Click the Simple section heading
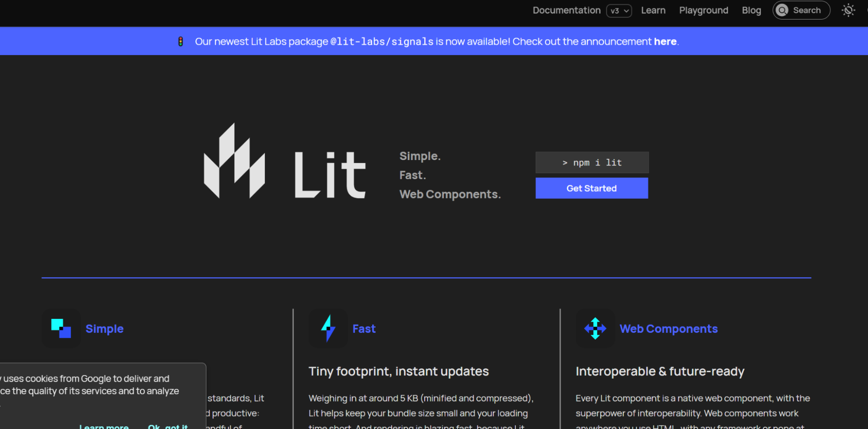Viewport: 868px width, 429px height. (104, 329)
